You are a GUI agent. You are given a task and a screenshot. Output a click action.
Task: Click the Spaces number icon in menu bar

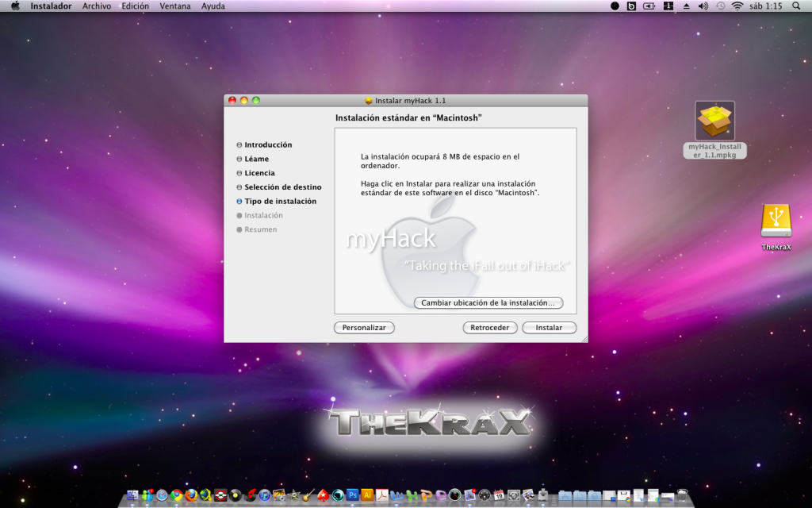668,6
